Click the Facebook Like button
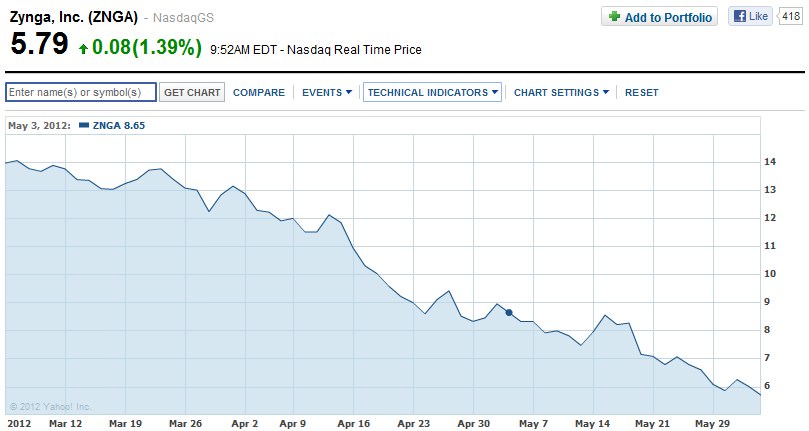The width and height of the screenshot is (809, 431). pyautogui.click(x=750, y=16)
